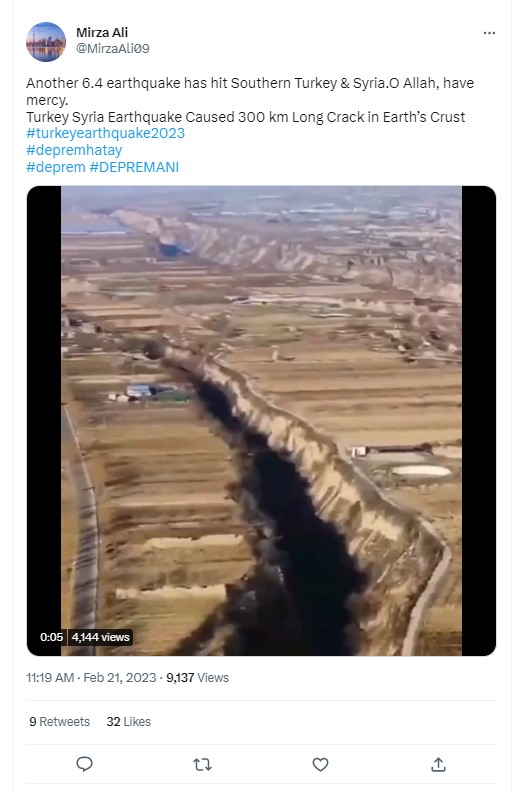The width and height of the screenshot is (526, 792).
Task: Open the #DEPREMANI hashtag
Action: pyautogui.click(x=134, y=167)
